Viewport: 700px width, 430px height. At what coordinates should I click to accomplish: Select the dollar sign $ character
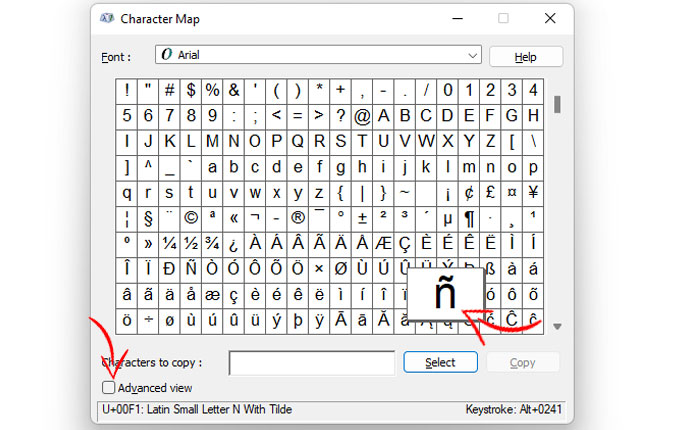(x=191, y=91)
